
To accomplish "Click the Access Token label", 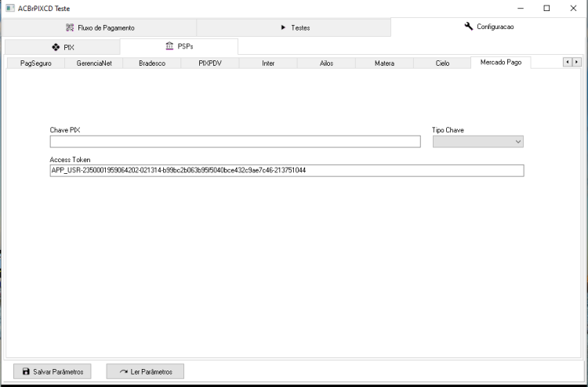I will 70,160.
